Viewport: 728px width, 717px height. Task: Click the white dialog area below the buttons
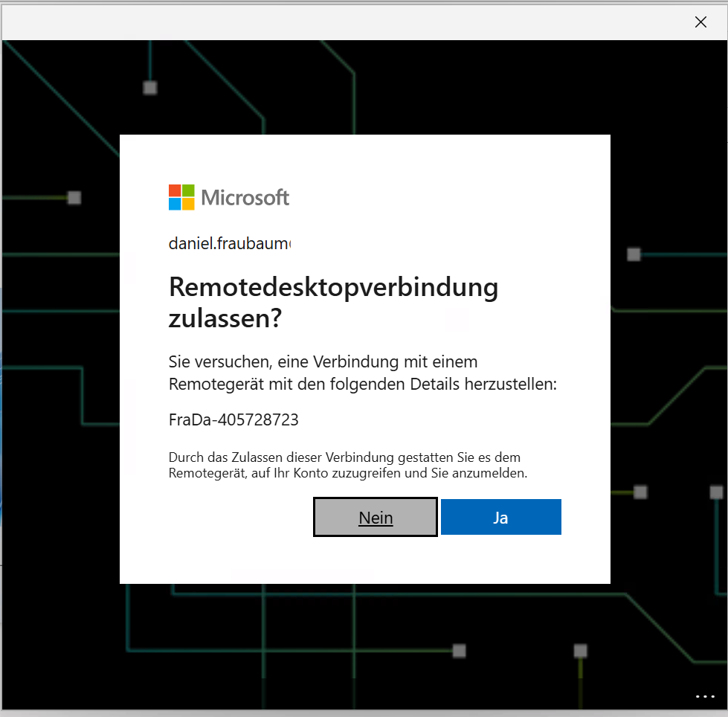(365, 559)
